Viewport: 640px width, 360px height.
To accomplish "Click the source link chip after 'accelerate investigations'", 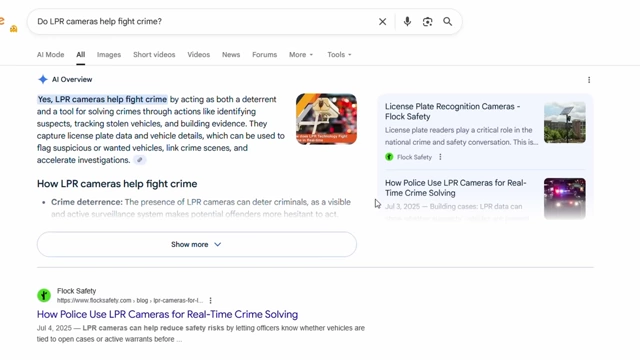I will click(x=140, y=160).
